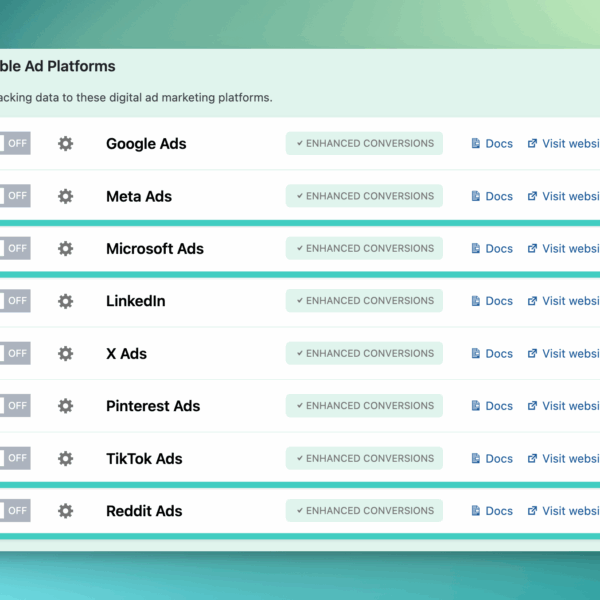This screenshot has width=600, height=600.
Task: Click Enhanced Conversions badge for X Ads
Action: point(364,353)
